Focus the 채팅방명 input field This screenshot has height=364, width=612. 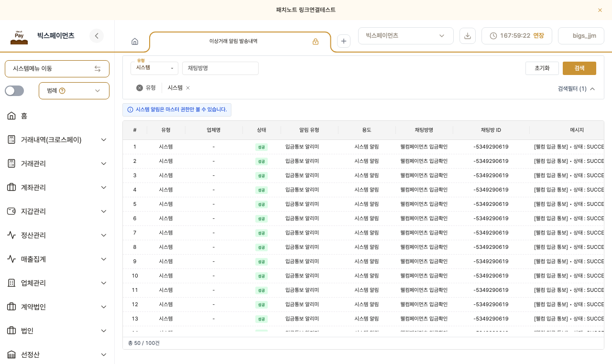pyautogui.click(x=220, y=68)
